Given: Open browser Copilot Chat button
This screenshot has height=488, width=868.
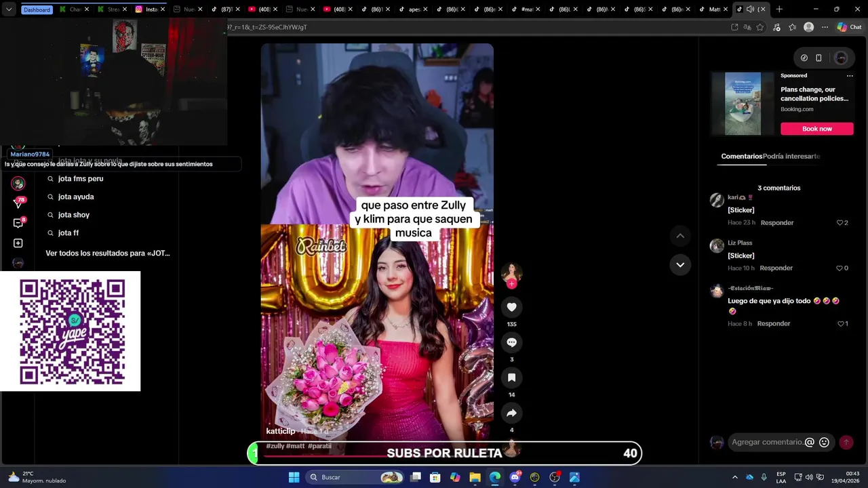Looking at the screenshot, I should (849, 27).
